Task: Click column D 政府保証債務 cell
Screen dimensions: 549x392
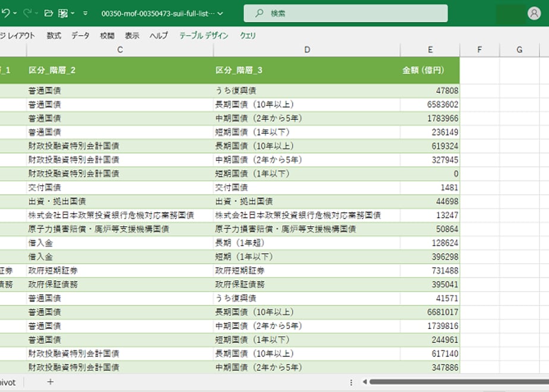Action: (x=307, y=284)
